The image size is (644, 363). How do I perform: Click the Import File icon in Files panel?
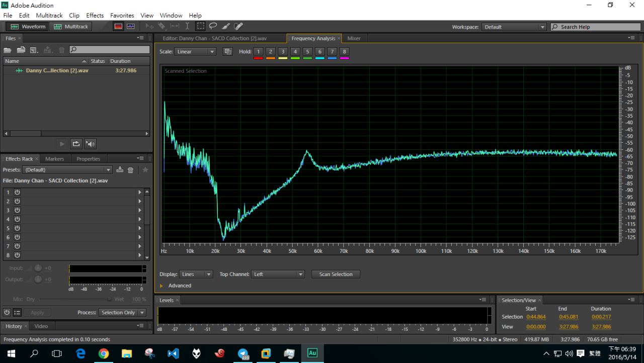coord(21,50)
